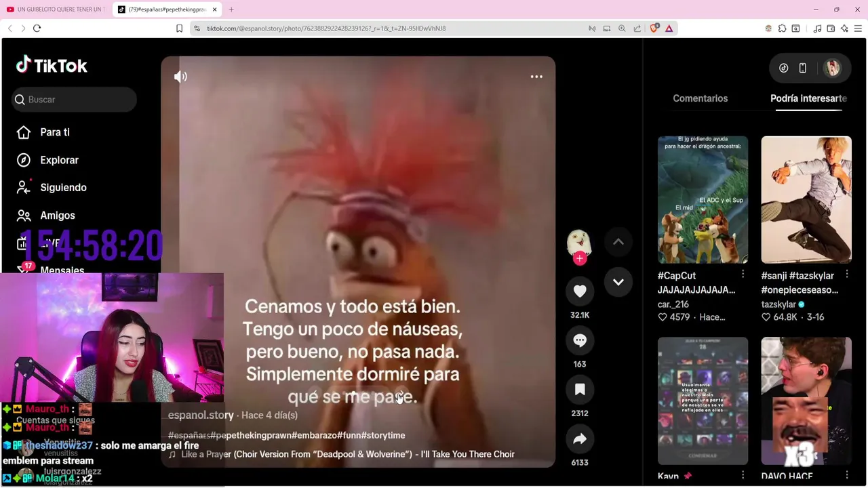Switch to Comentarios tab
The height and width of the screenshot is (488, 868).
[700, 98]
